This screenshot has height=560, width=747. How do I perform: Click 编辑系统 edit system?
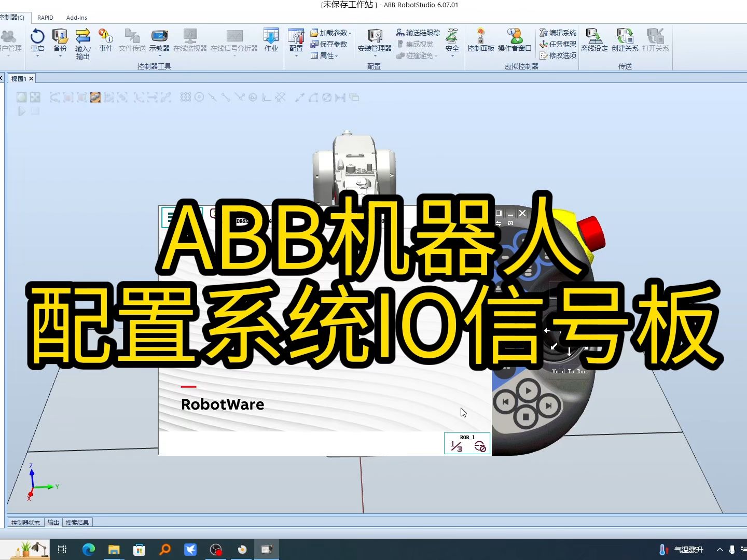click(x=558, y=33)
